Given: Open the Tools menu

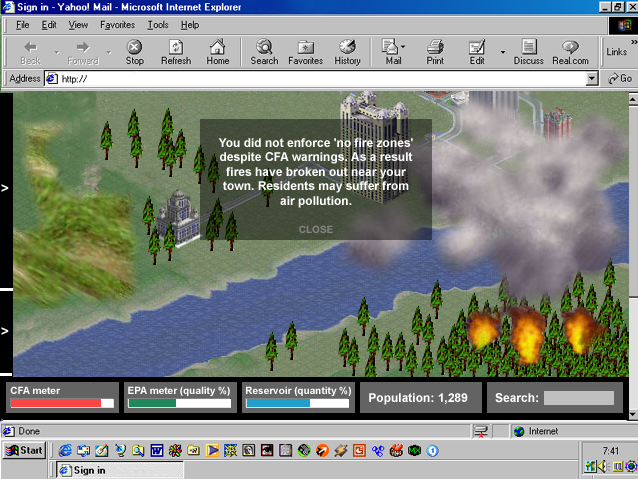Looking at the screenshot, I should coord(158,25).
